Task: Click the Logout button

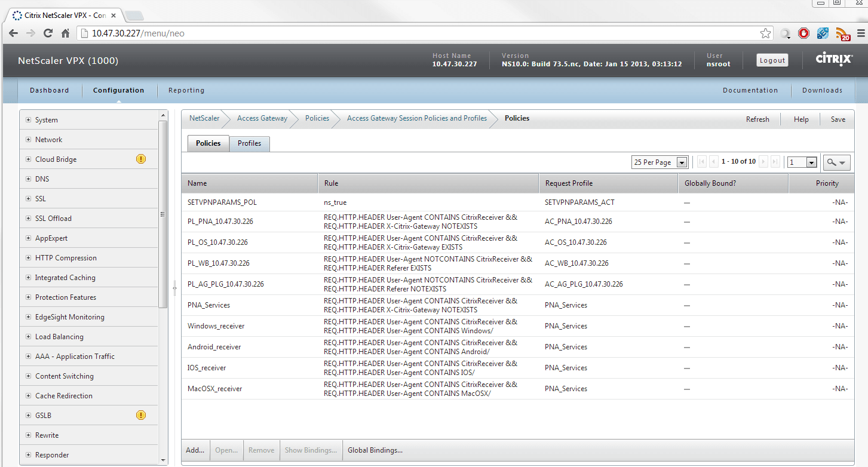Action: pyautogui.click(x=772, y=60)
